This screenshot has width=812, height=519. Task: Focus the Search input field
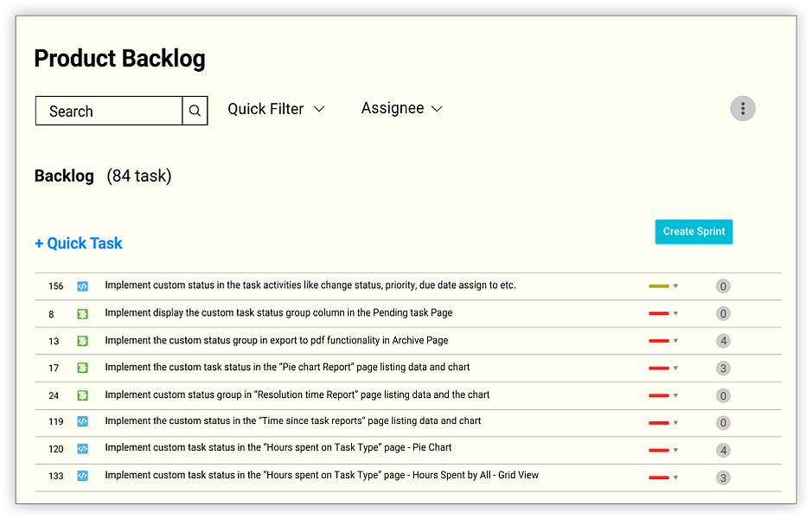point(109,111)
